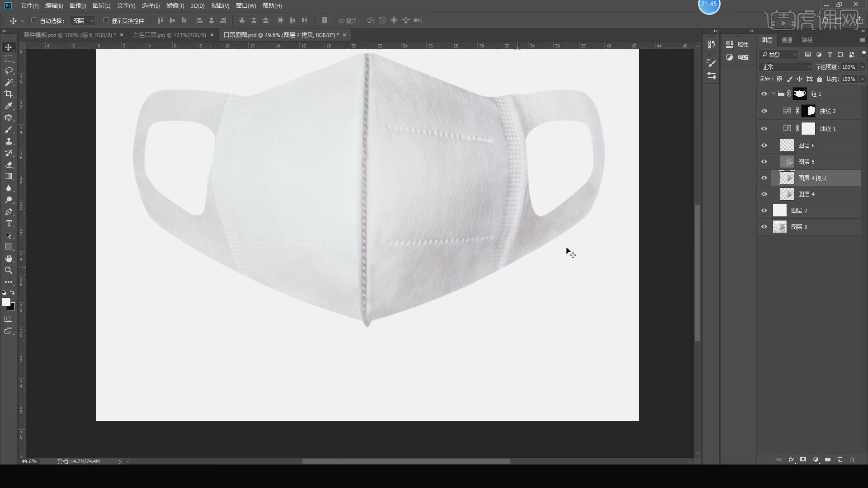Viewport: 868px width, 488px height.
Task: Switch to the 通道 tab
Action: pyautogui.click(x=787, y=40)
